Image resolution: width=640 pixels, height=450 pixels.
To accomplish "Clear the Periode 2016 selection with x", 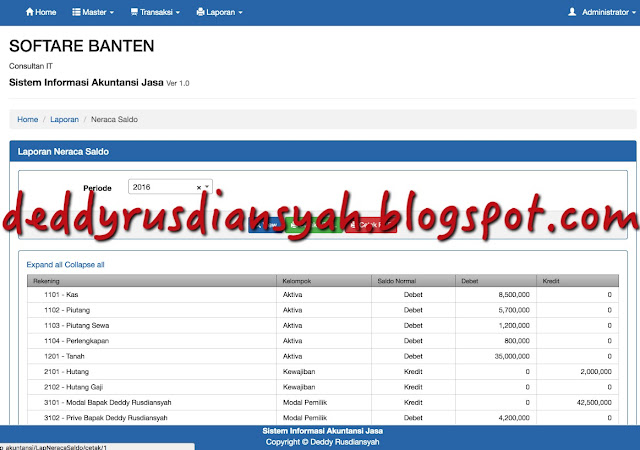I will (x=199, y=187).
